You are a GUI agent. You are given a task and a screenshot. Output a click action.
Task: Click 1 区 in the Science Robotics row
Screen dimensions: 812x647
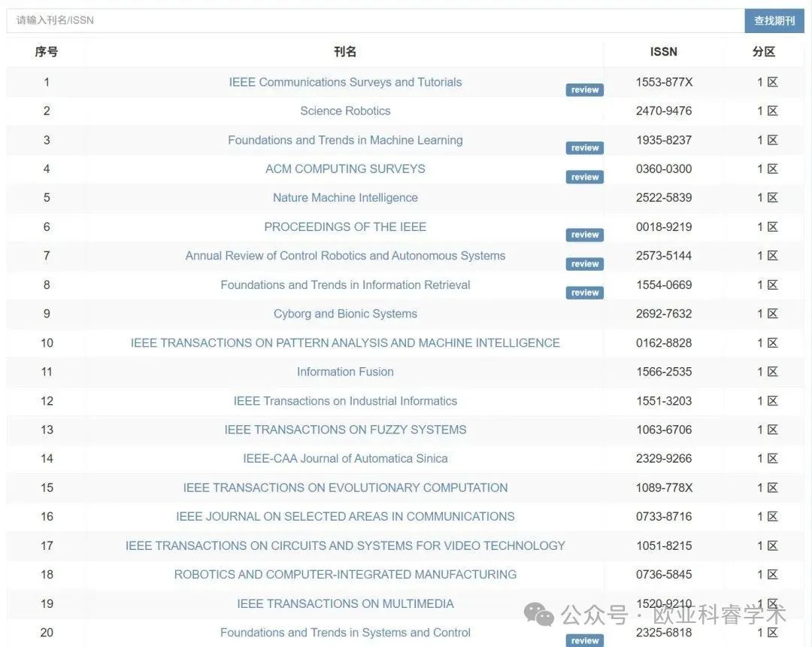(x=768, y=111)
